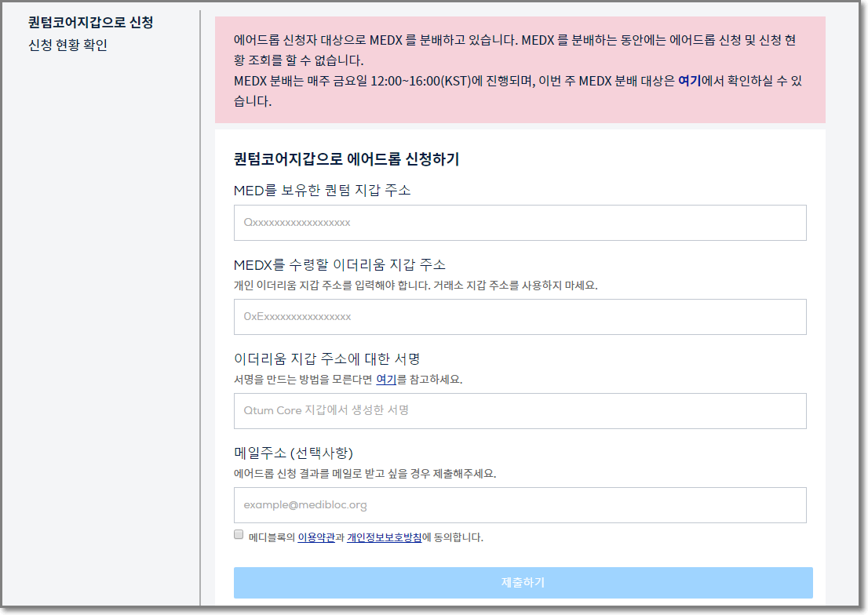Click the example@medibloc.org email field
The height and width of the screenshot is (615, 868).
[520, 505]
